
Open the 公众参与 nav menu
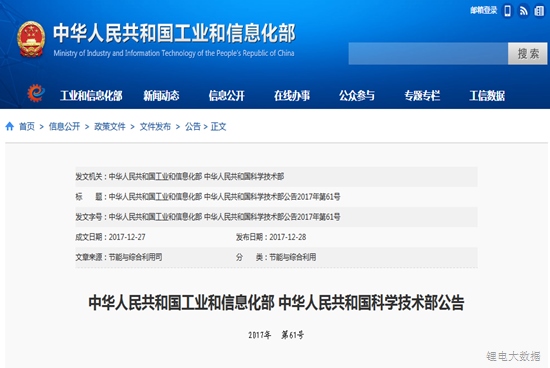357,95
